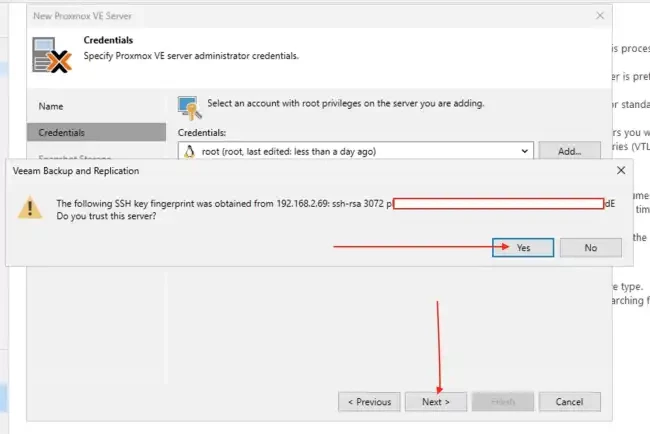Viewport: 650px width, 434px height.
Task: Click the bold Credentials heading in header
Action: 108,40
